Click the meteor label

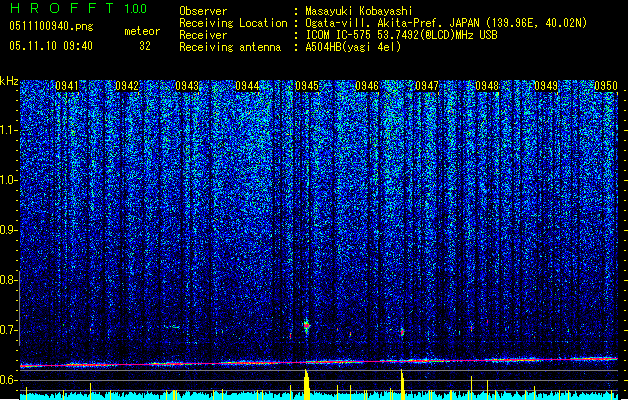click(142, 31)
